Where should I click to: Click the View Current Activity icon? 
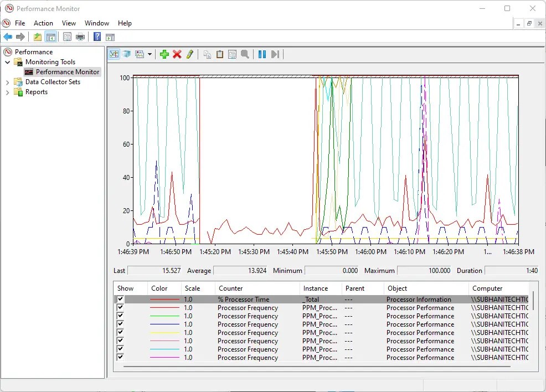[114, 54]
